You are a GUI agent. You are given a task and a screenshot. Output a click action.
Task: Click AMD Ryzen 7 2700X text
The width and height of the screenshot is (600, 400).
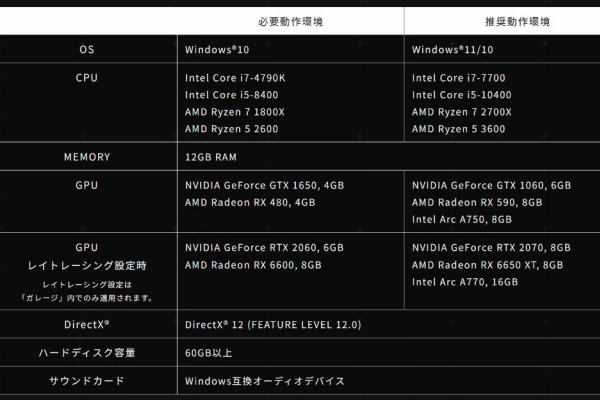coord(461,112)
